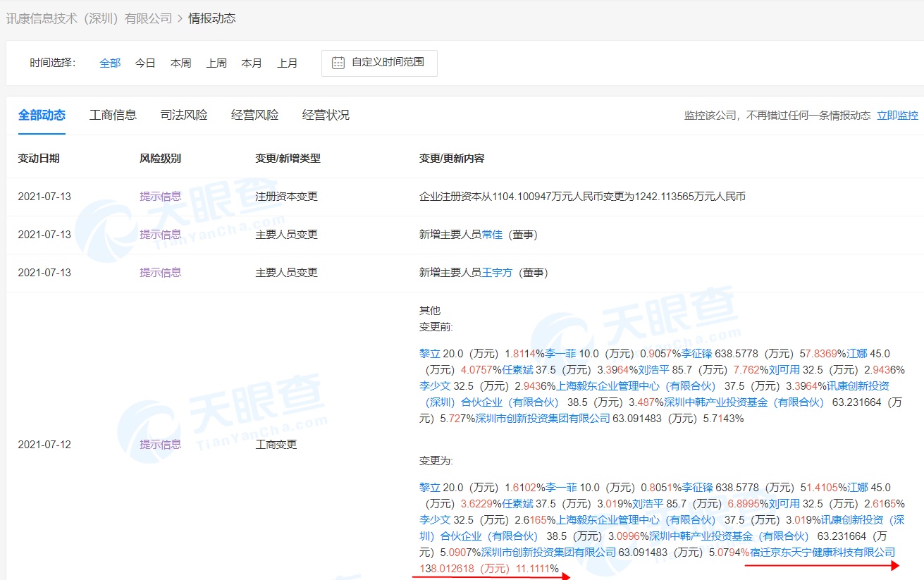Image resolution: width=924 pixels, height=580 pixels.
Task: Click the 变更/更新内容 column header
Action: 452,159
